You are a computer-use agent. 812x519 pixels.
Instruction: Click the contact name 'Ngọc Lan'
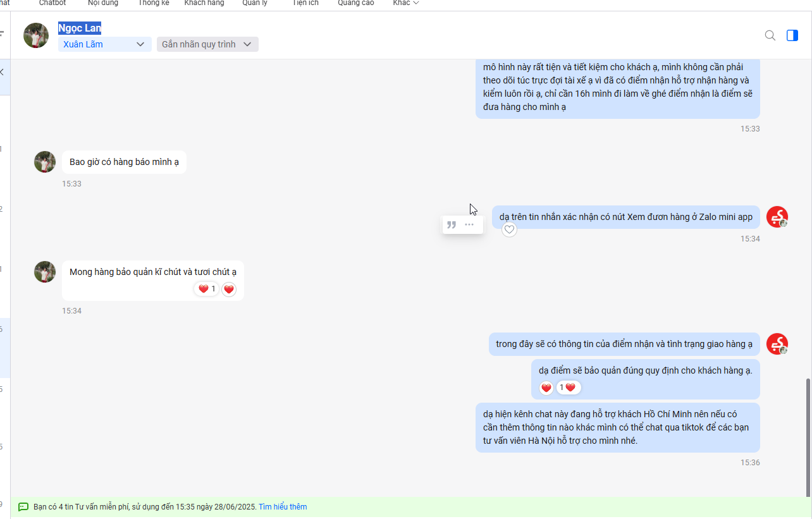coord(80,28)
